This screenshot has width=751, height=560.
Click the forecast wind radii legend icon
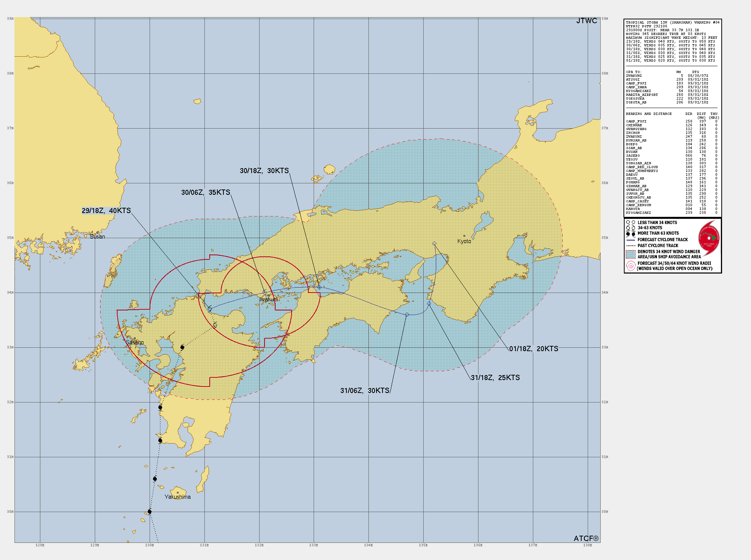tap(631, 266)
